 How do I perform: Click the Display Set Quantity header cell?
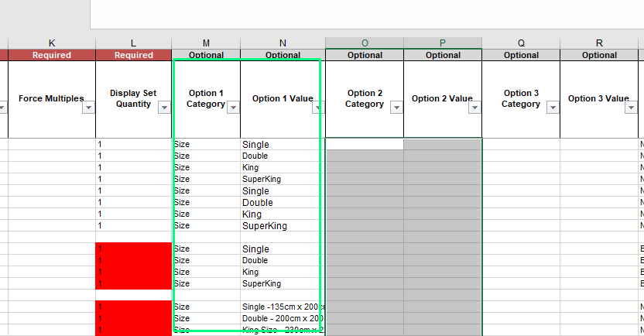coord(133,99)
